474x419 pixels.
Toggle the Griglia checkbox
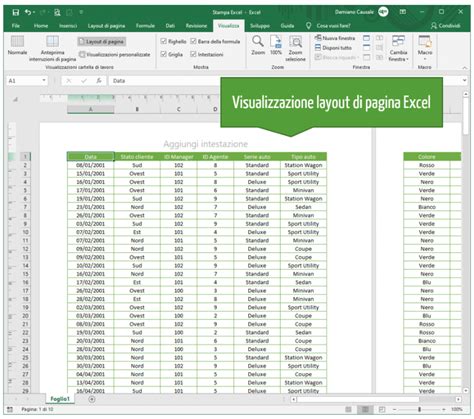(x=163, y=54)
